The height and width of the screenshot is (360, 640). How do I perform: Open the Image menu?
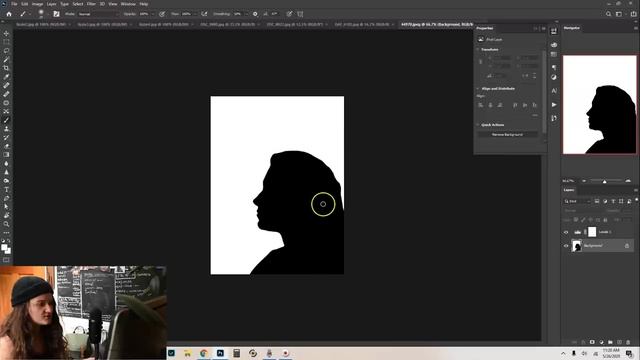37,4
